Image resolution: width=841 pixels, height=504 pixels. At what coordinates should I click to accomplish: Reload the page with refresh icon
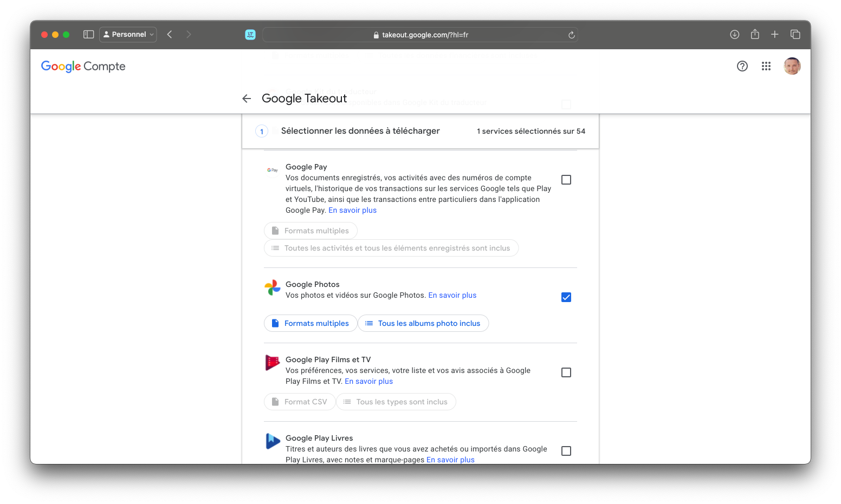(x=571, y=35)
